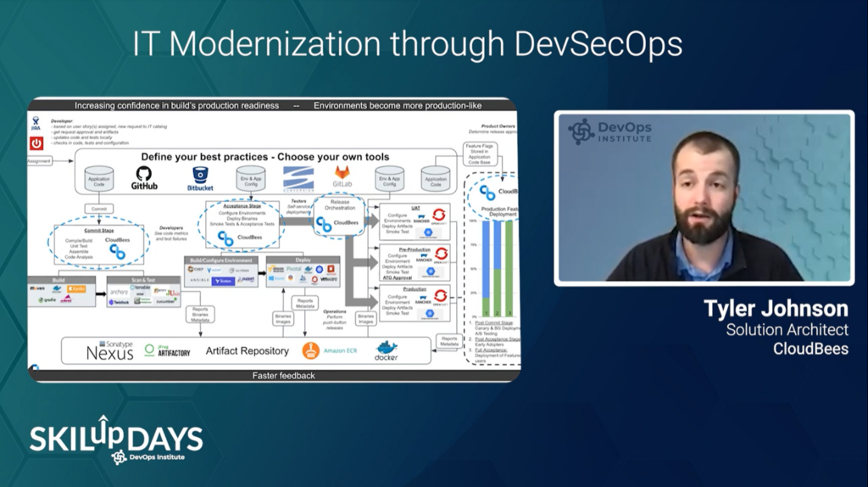Click the anchore logo in Scan & Test

point(119,291)
